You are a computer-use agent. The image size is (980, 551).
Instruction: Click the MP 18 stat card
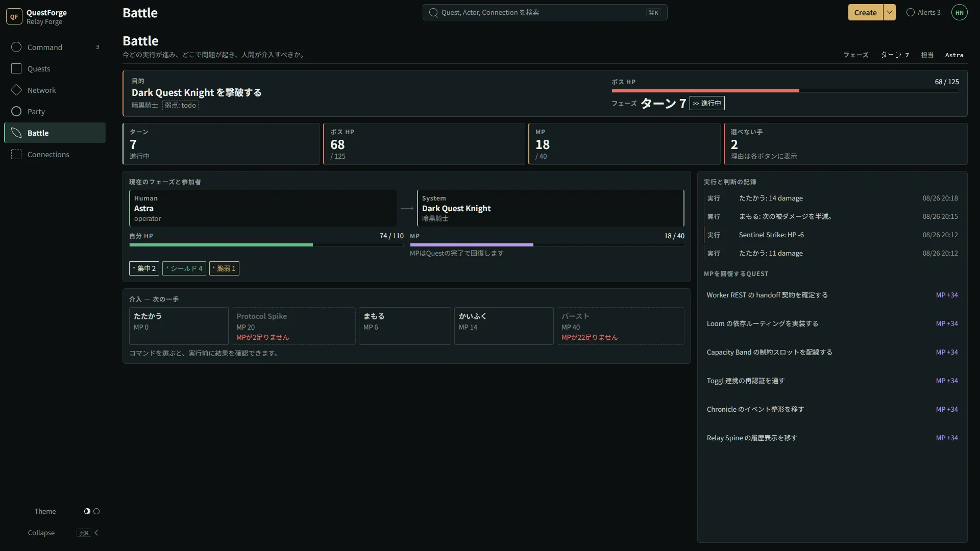click(x=624, y=144)
